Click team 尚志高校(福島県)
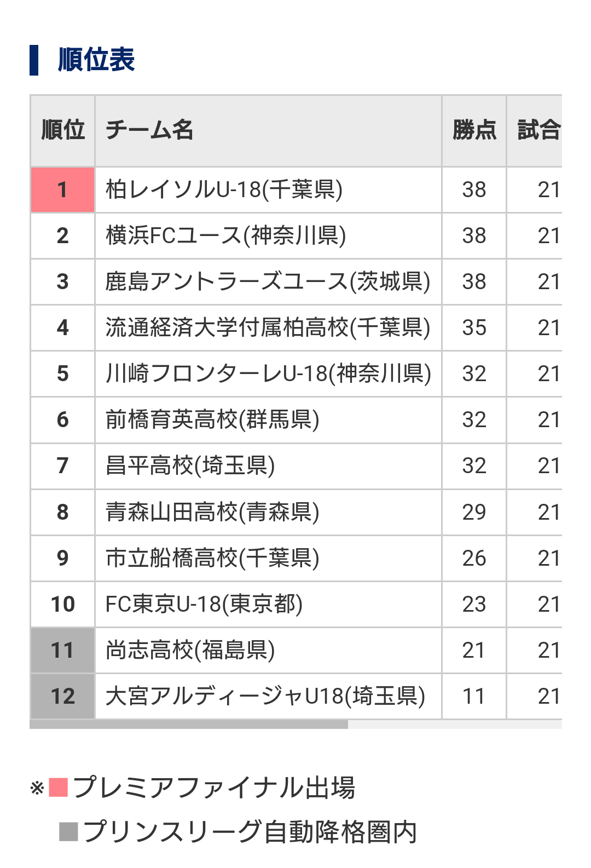 [190, 650]
